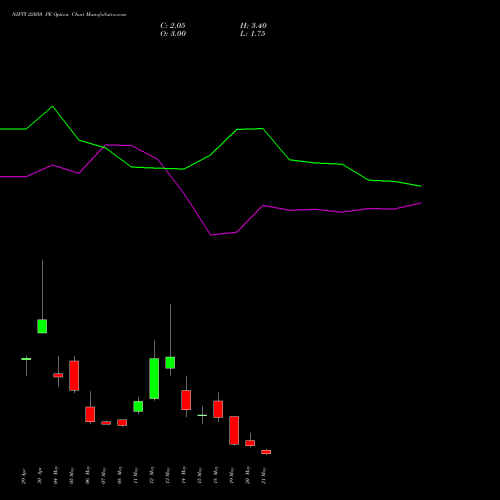Select the tall green candle above 30 Apr
500x500 pixels.
[x=42, y=326]
